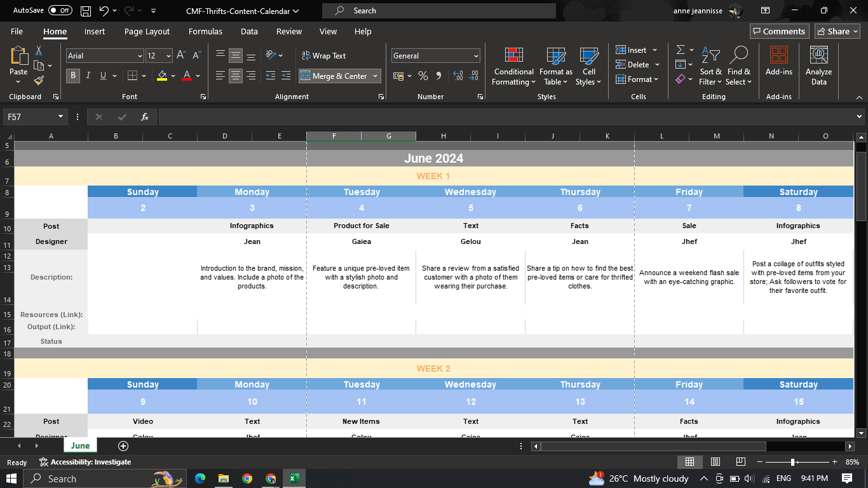Viewport: 868px width, 488px height.
Task: Open the font size dropdown showing 12
Action: 168,56
